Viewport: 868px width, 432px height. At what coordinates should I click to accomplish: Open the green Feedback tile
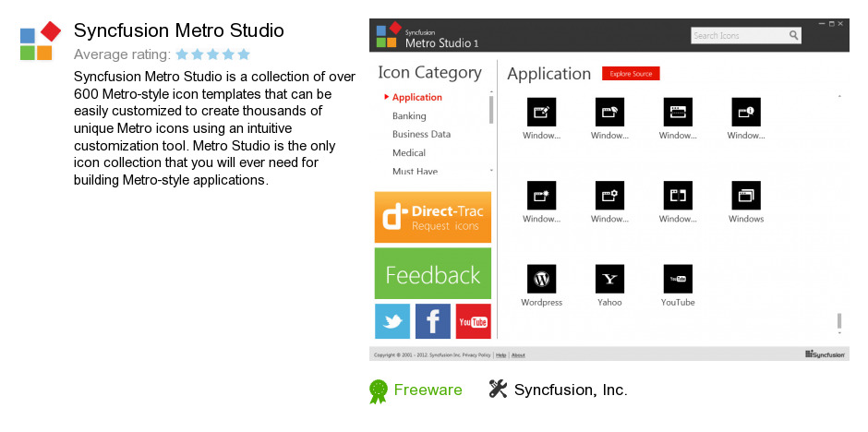click(x=433, y=273)
